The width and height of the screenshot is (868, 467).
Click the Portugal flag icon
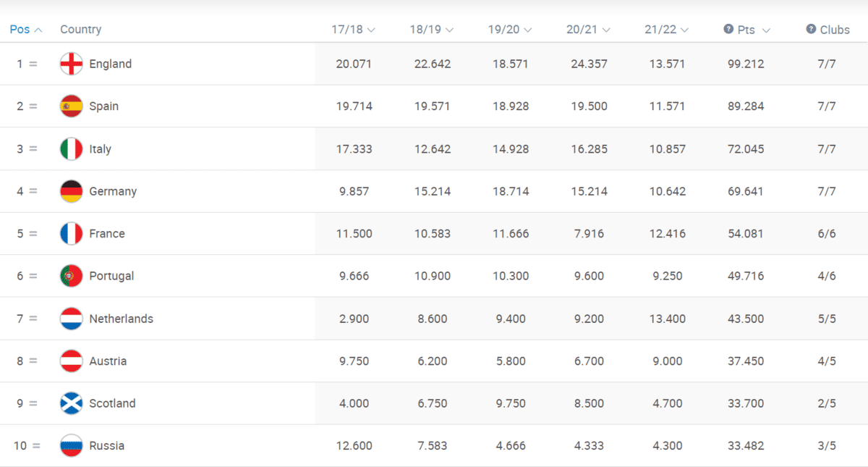71,276
